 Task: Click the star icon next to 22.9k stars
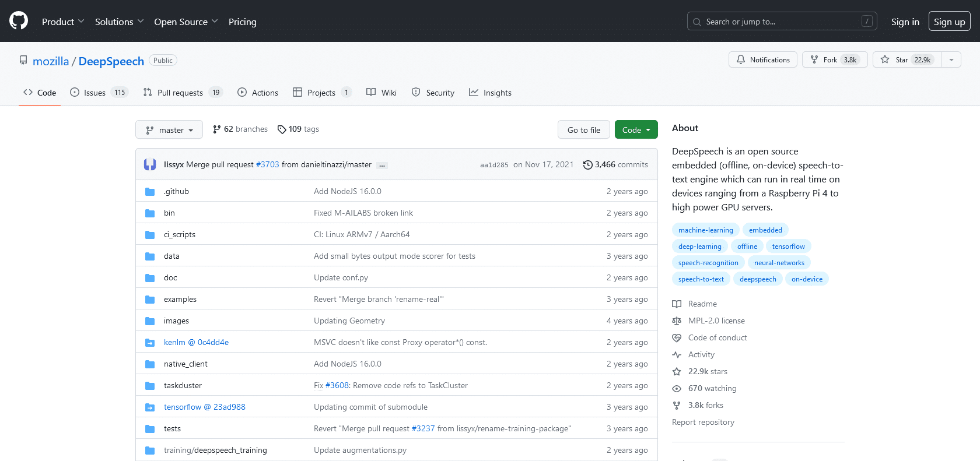pyautogui.click(x=677, y=372)
